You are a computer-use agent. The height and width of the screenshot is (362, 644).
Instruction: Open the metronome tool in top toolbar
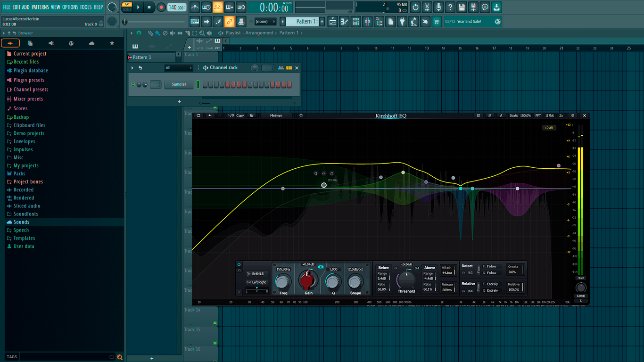(195, 7)
